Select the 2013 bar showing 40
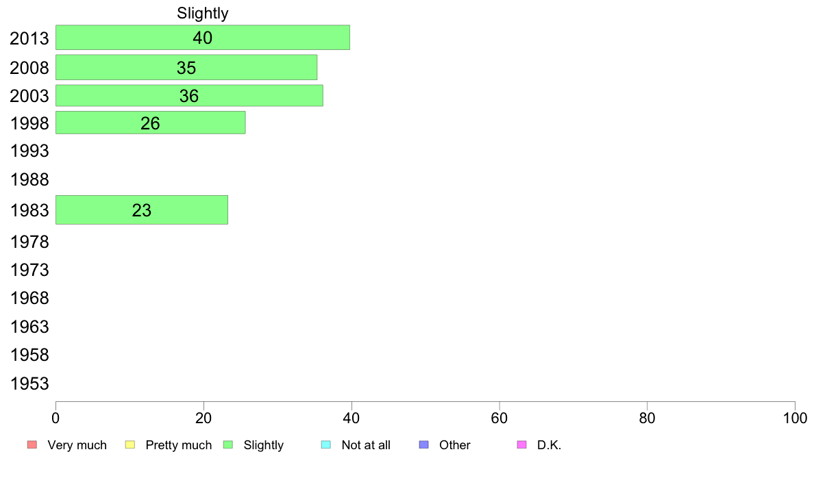 202,38
